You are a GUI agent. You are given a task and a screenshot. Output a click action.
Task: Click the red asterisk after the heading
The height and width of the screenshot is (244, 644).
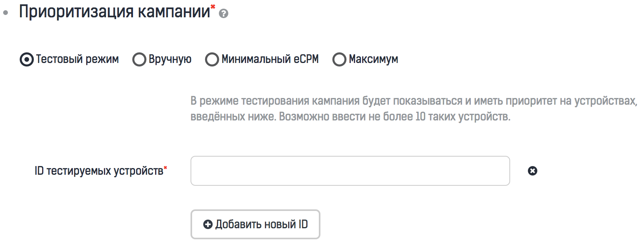[213, 6]
